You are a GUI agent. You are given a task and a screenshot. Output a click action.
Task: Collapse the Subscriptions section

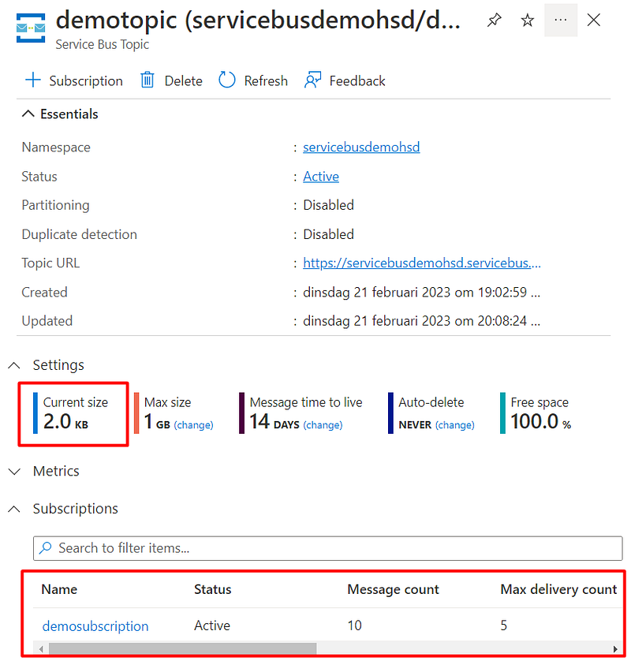pos(63,509)
